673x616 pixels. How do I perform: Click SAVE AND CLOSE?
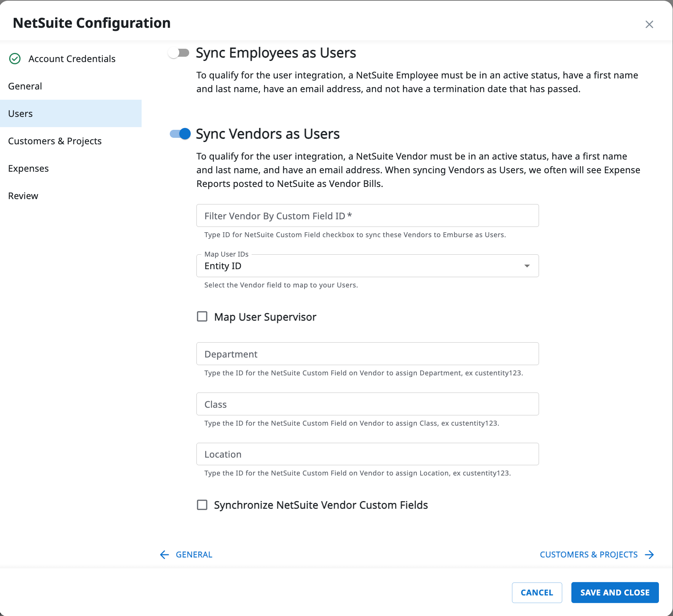coord(615,592)
